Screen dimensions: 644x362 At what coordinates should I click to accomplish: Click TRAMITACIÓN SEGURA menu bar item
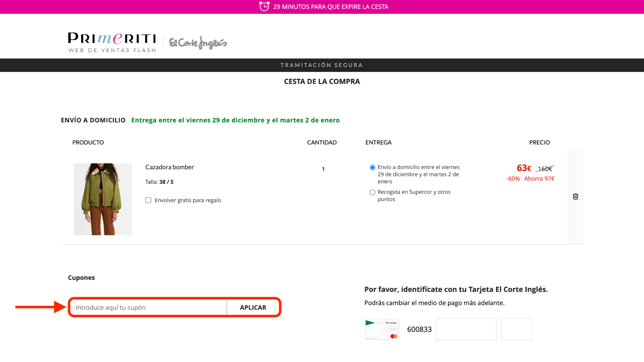[322, 65]
